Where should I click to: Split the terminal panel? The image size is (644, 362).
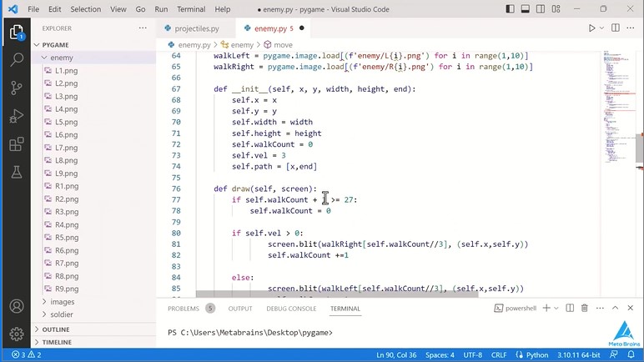point(570,308)
